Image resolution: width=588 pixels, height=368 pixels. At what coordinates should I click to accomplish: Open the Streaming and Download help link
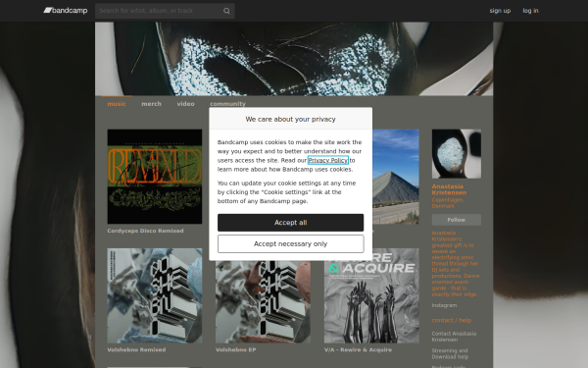coord(450,353)
